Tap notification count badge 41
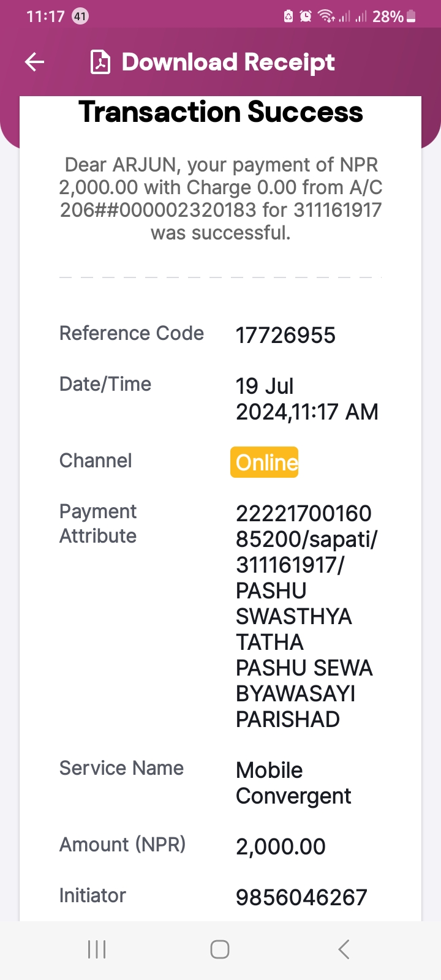441x980 pixels. [80, 17]
